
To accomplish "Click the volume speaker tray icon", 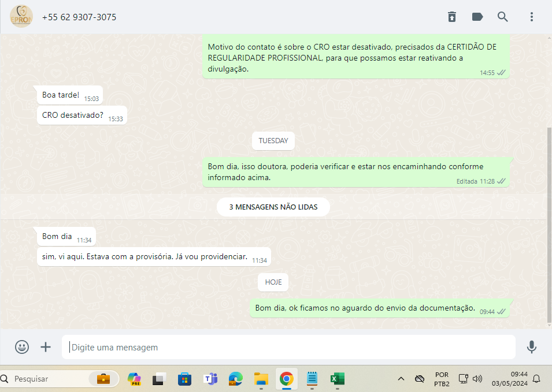I will pyautogui.click(x=477, y=379).
